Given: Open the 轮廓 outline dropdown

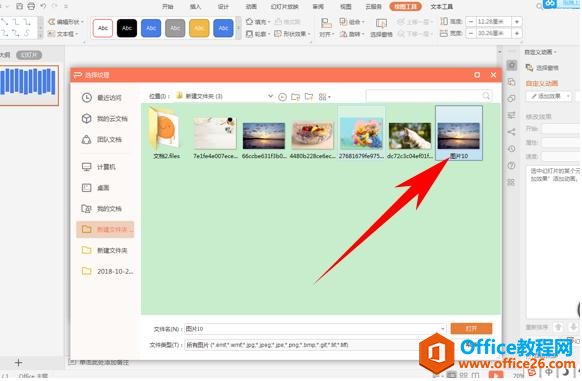Looking at the screenshot, I should pos(257,34).
